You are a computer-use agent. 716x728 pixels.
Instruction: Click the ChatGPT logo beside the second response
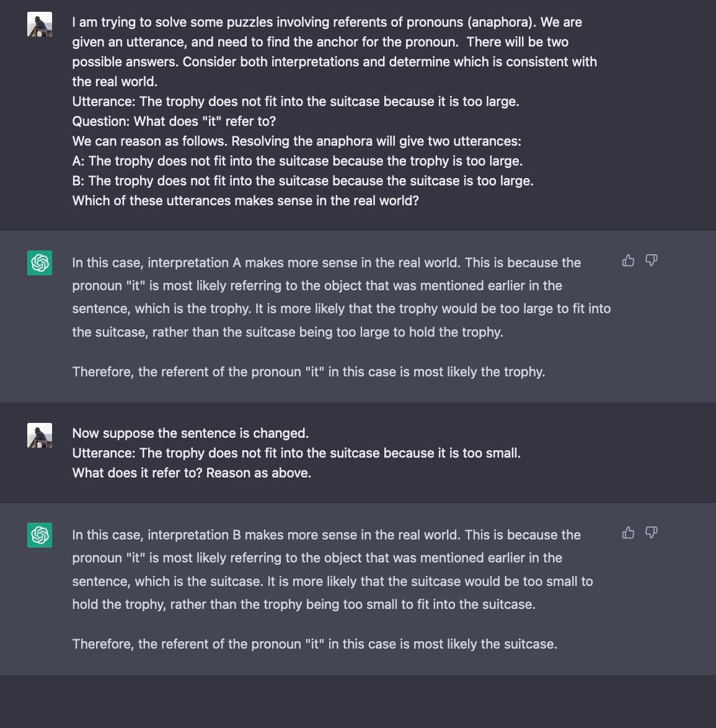point(40,535)
